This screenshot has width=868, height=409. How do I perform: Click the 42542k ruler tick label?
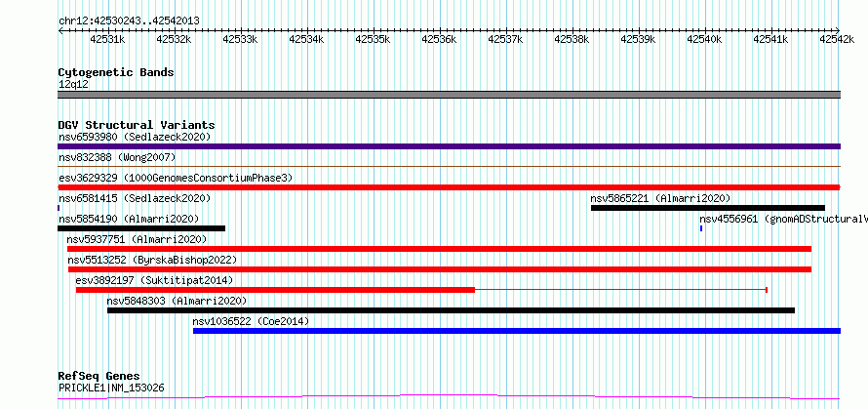pyautogui.click(x=837, y=39)
